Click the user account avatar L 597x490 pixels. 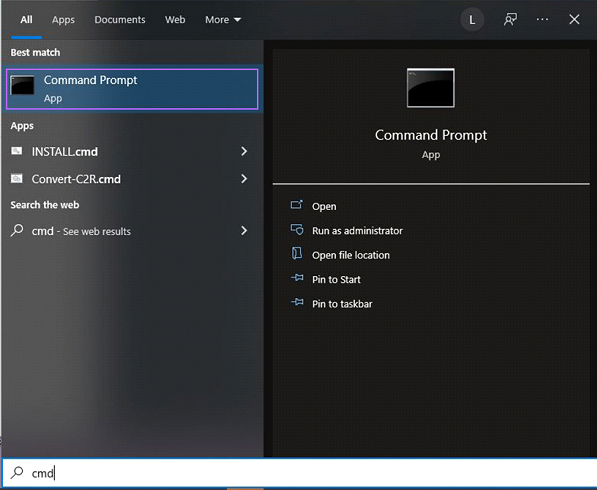coord(472,20)
